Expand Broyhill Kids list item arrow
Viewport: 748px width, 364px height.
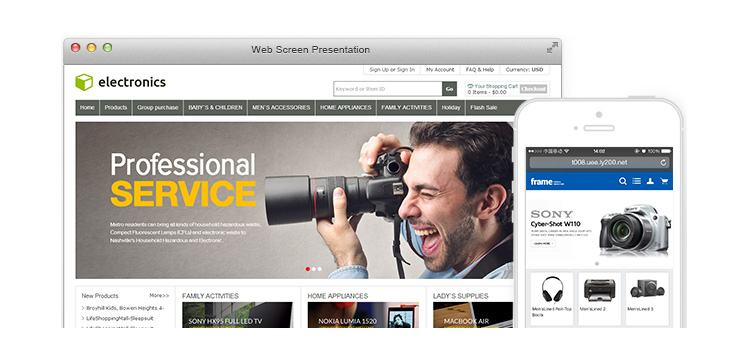83,308
